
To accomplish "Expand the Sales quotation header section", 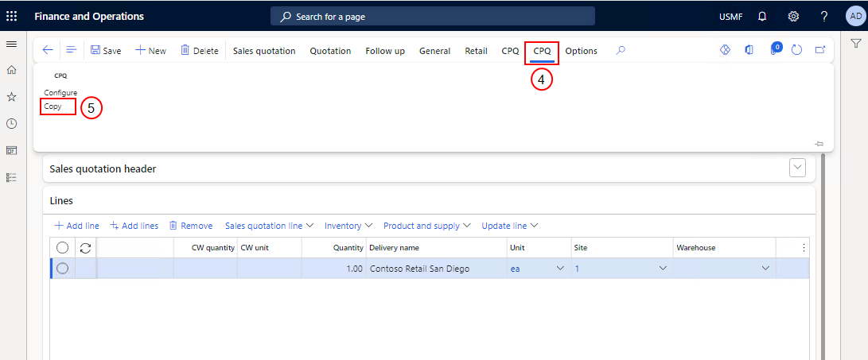I will [797, 168].
